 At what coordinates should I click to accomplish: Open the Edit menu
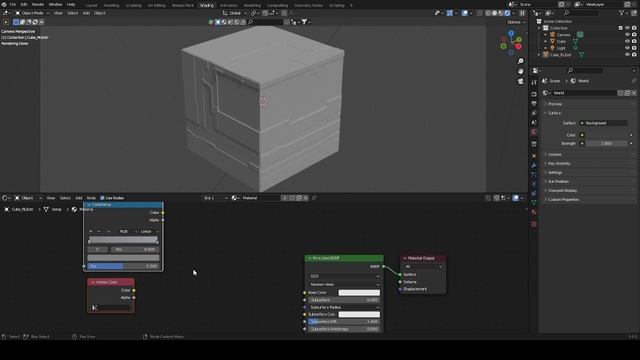point(24,4)
